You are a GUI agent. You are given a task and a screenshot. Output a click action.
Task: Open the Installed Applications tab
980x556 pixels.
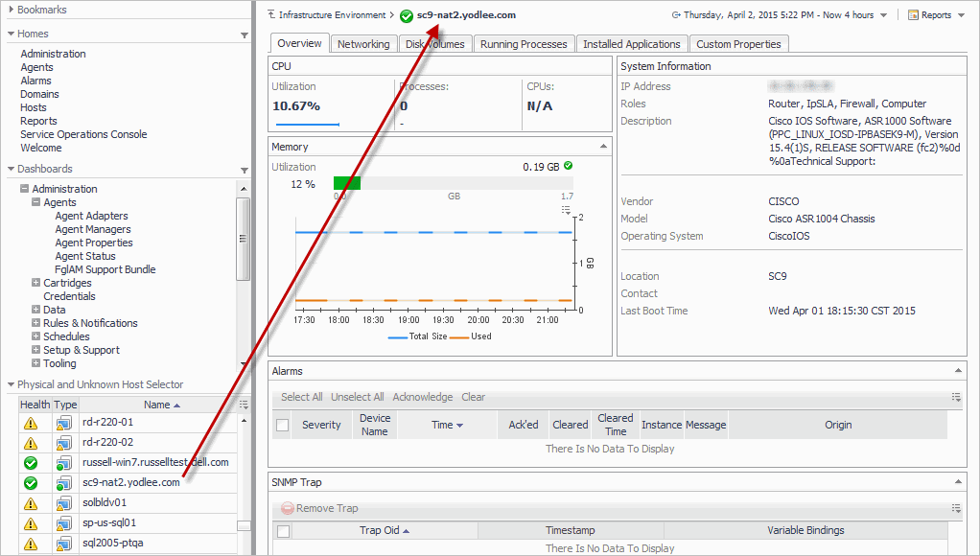631,44
